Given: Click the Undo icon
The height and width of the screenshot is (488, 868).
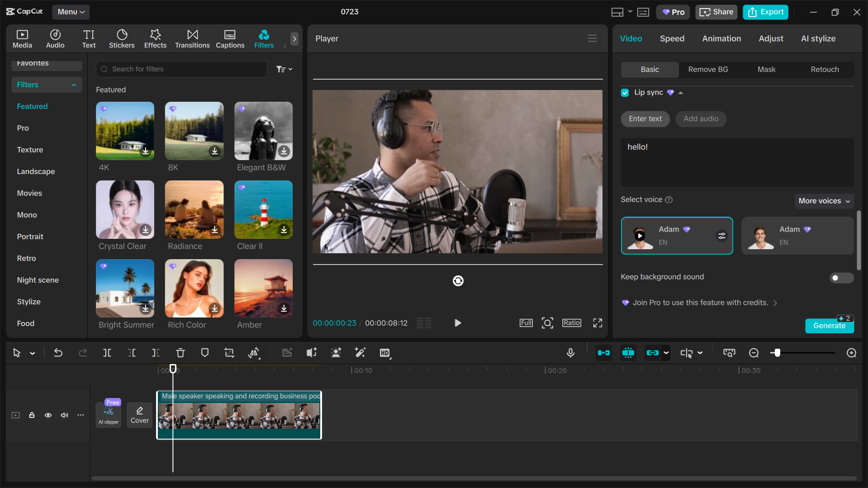Looking at the screenshot, I should tap(58, 353).
